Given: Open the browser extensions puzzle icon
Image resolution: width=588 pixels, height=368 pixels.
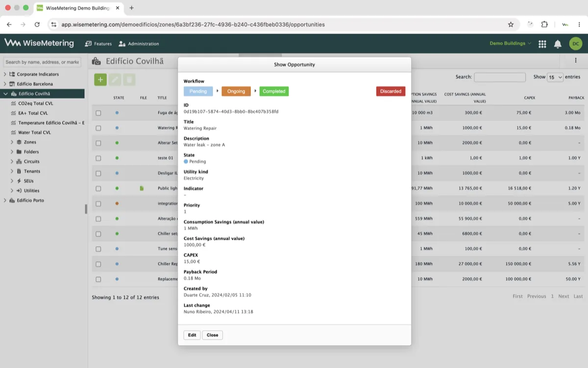Looking at the screenshot, I should [x=544, y=24].
